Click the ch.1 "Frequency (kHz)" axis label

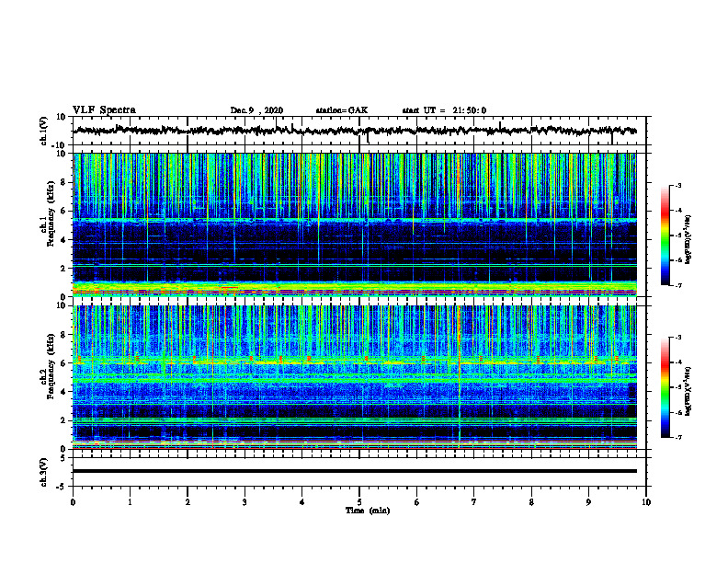(x=51, y=214)
